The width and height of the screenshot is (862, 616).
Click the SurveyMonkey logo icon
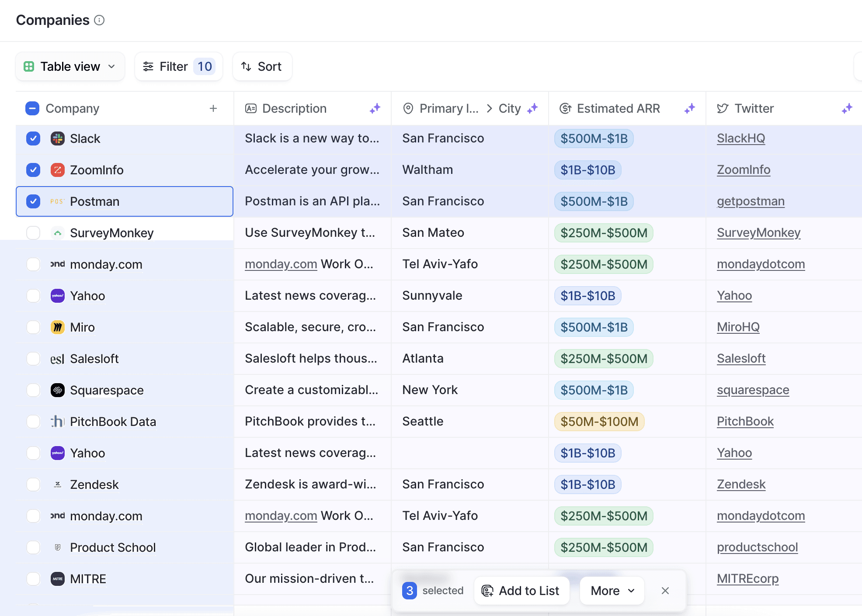[58, 233]
